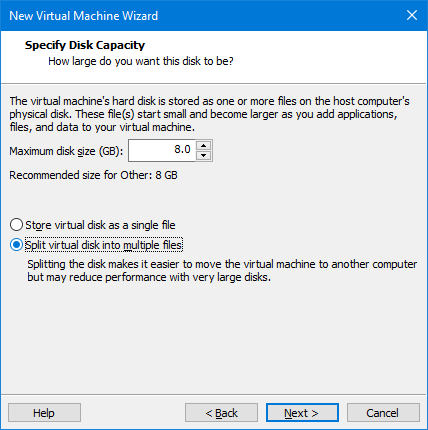The height and width of the screenshot is (430, 428).
Task: Click the 8.0 value in the size box
Action: 182,149
